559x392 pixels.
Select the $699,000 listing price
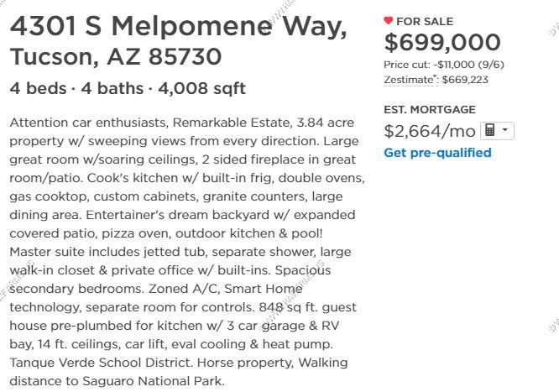(x=442, y=42)
